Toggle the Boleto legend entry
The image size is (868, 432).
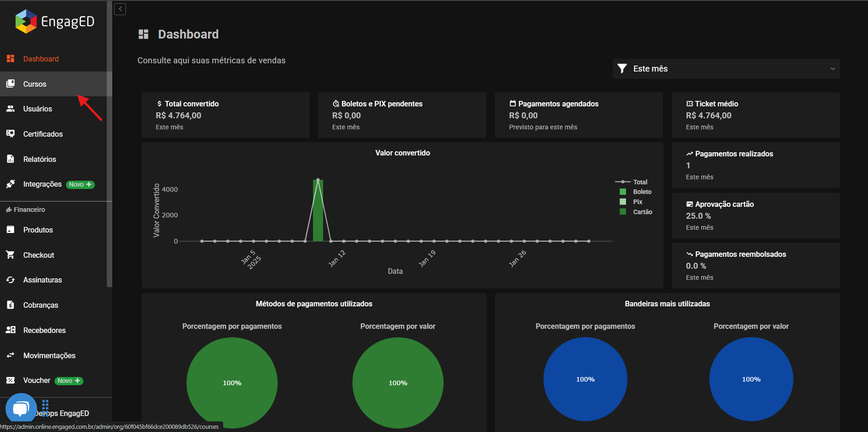pos(635,192)
